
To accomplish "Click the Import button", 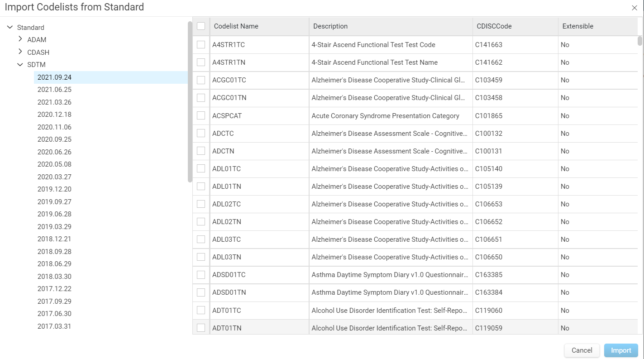I will 621,350.
